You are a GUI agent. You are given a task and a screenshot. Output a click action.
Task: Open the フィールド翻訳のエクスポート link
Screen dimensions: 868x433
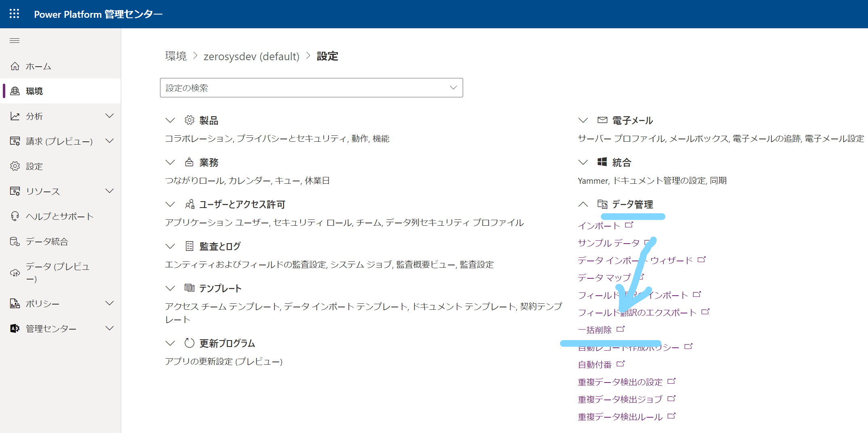(x=637, y=313)
